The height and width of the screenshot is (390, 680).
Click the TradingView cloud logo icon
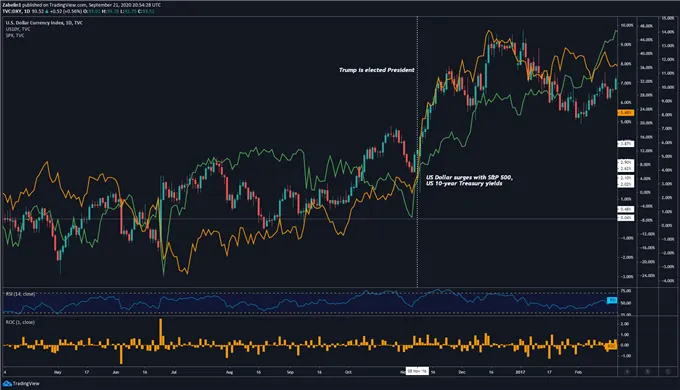(7, 383)
